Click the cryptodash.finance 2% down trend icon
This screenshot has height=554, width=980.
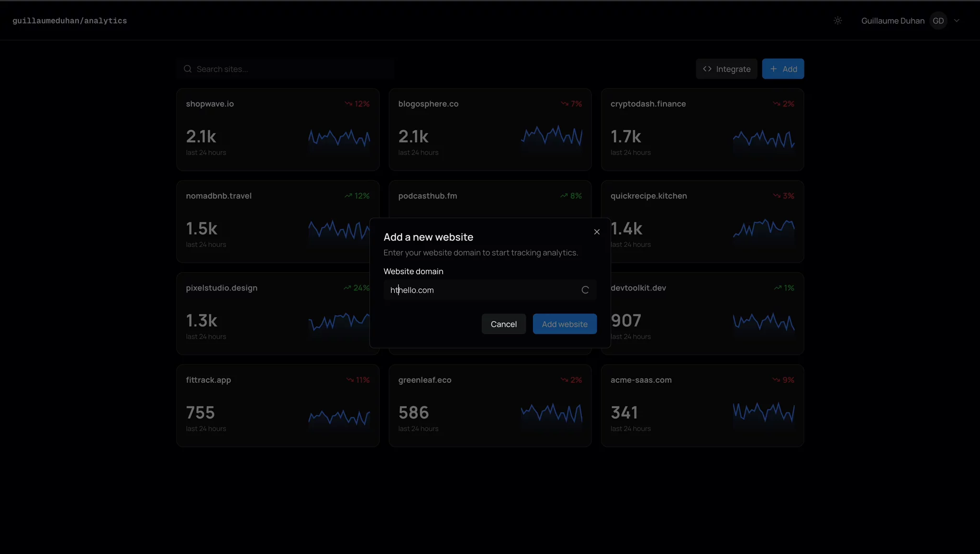pyautogui.click(x=777, y=104)
